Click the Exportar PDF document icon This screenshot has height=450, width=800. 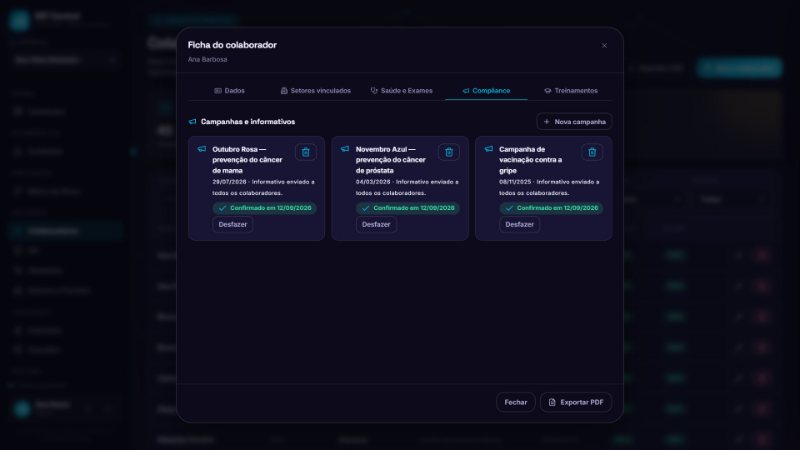click(552, 402)
